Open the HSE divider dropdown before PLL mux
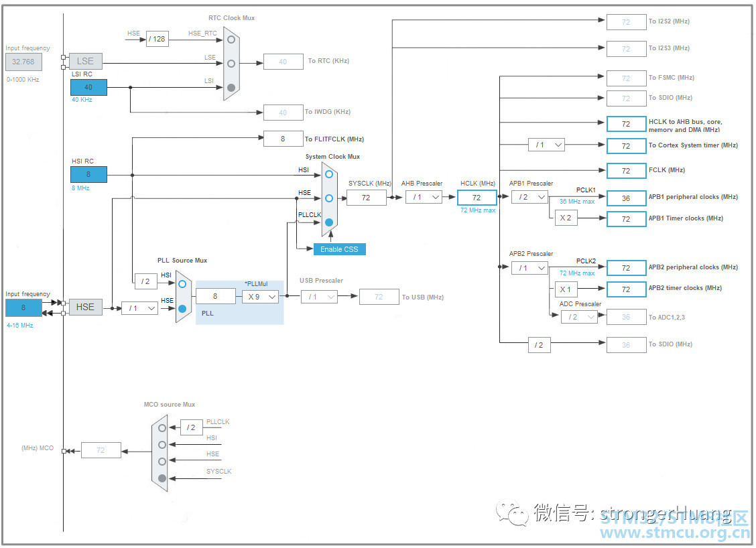This screenshot has width=756, height=548. [139, 308]
